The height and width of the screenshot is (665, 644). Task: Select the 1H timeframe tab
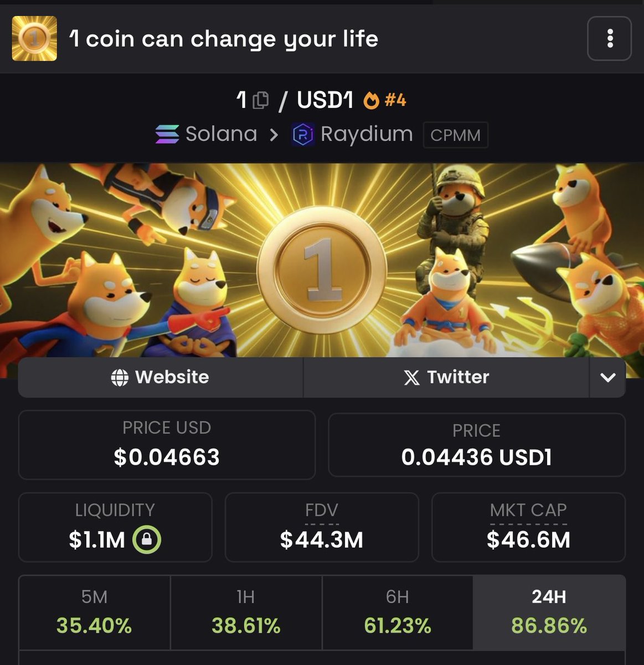pos(246,612)
